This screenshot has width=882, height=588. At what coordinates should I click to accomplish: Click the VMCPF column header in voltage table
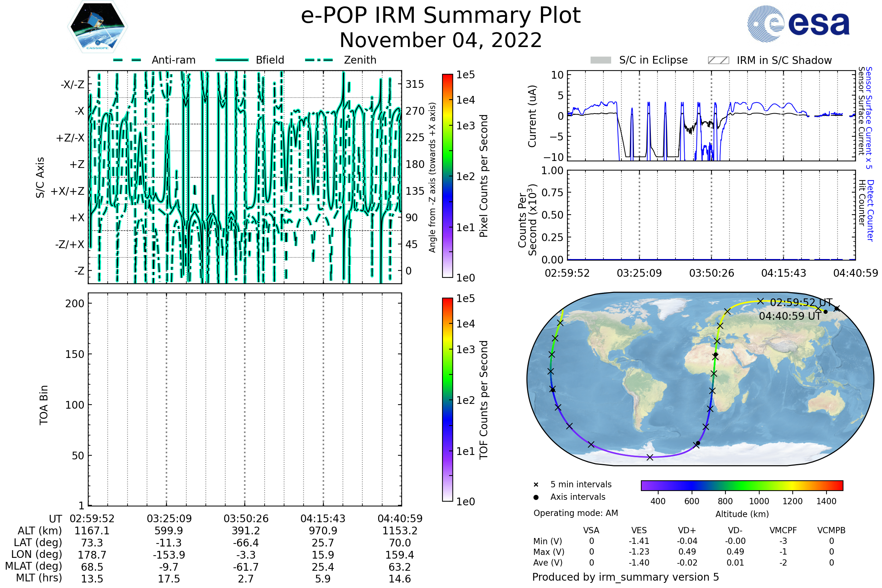point(783,530)
